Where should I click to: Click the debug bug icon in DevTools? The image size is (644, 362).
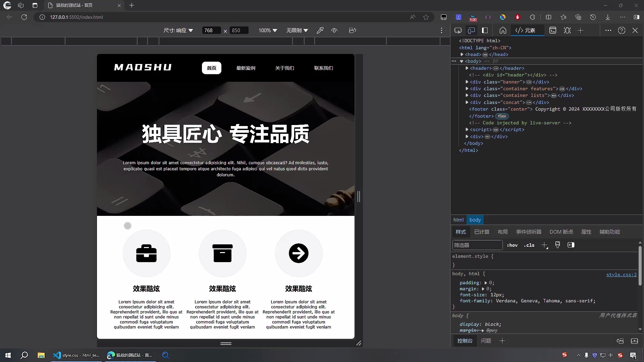pyautogui.click(x=568, y=30)
